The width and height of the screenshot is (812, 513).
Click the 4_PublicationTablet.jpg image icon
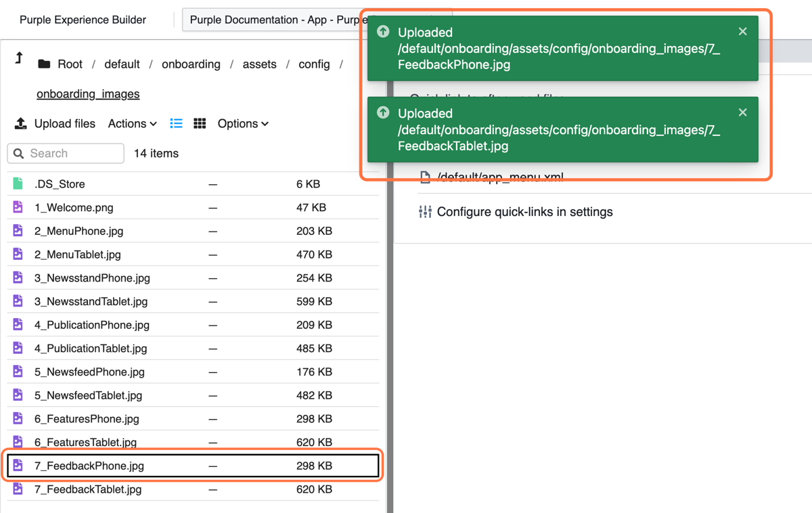(x=18, y=348)
